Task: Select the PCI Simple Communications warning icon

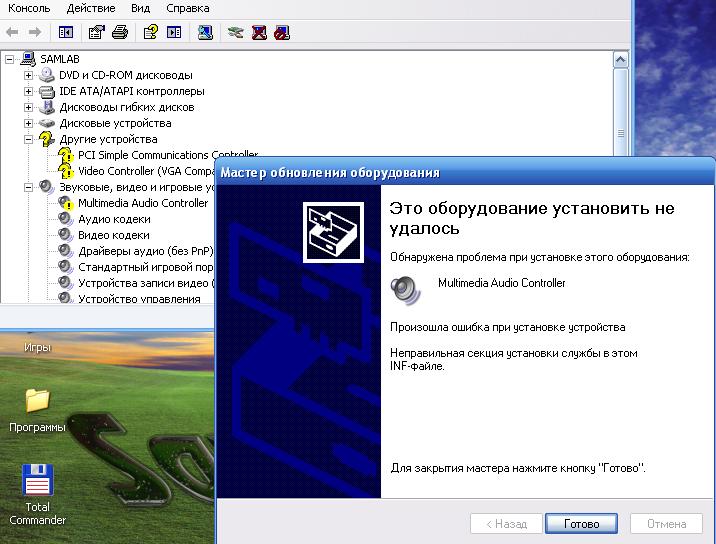Action: [66, 155]
